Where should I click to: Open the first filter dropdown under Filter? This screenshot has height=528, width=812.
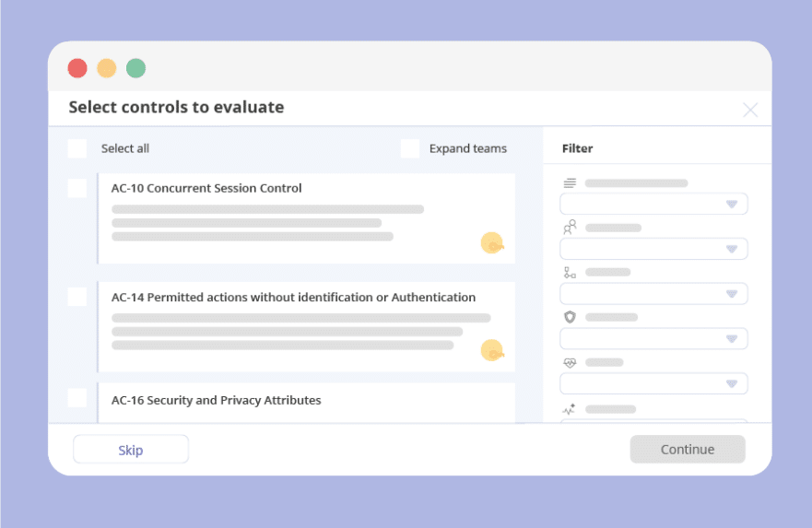coord(653,204)
